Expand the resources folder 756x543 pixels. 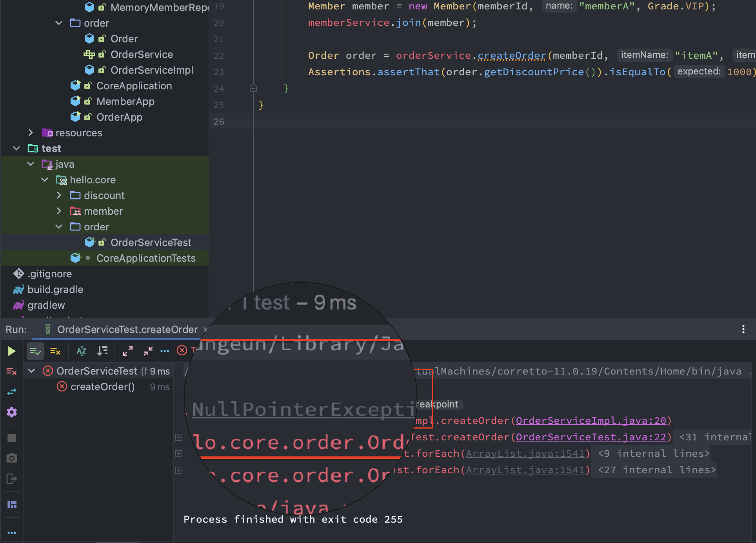click(x=31, y=133)
